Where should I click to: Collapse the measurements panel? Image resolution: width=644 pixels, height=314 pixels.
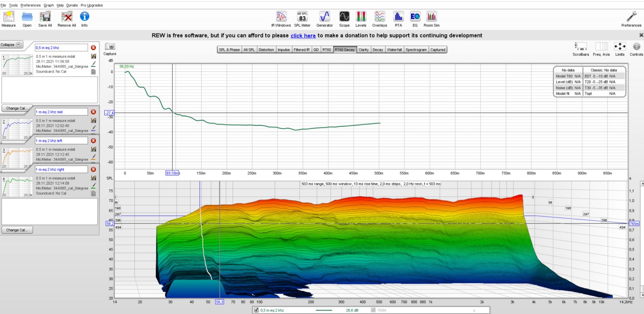click(x=12, y=45)
